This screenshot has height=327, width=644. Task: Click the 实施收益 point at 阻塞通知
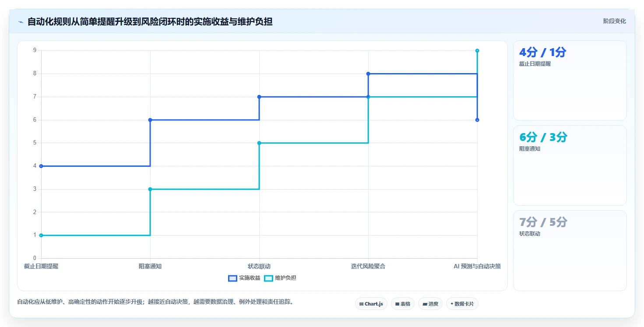pos(150,120)
